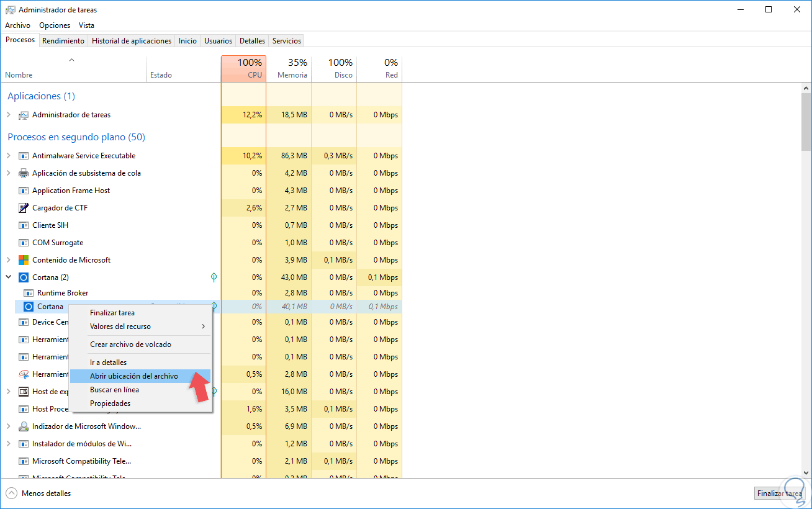
Task: Open the Vista menu
Action: pyautogui.click(x=86, y=25)
